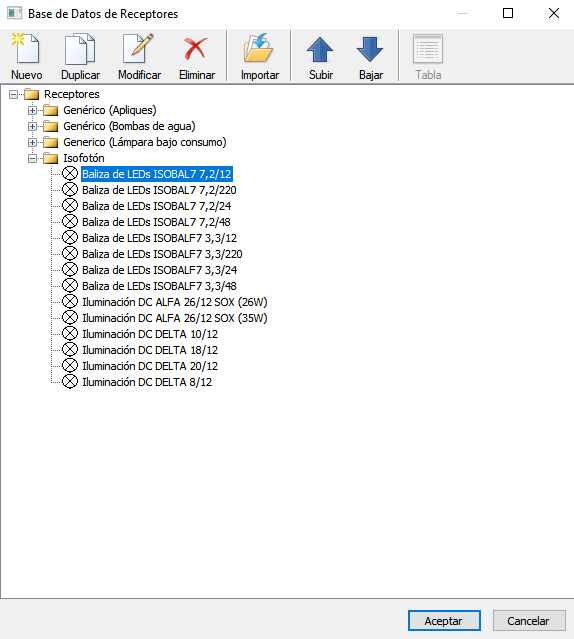Expand the Genérico (Apliques) folder

[x=33, y=110]
